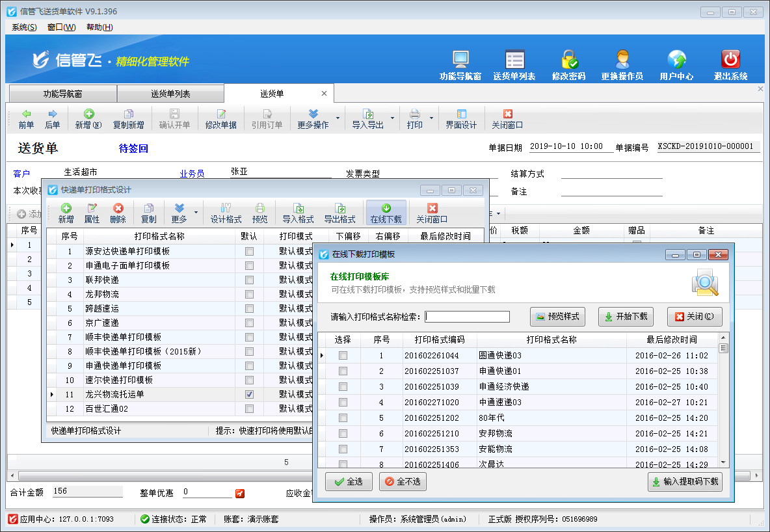
Task: Click the 全不选 button
Action: pyautogui.click(x=403, y=481)
